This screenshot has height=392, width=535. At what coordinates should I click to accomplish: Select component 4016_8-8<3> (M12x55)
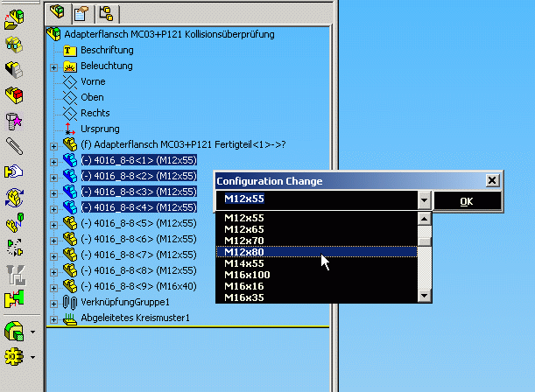pos(139,192)
